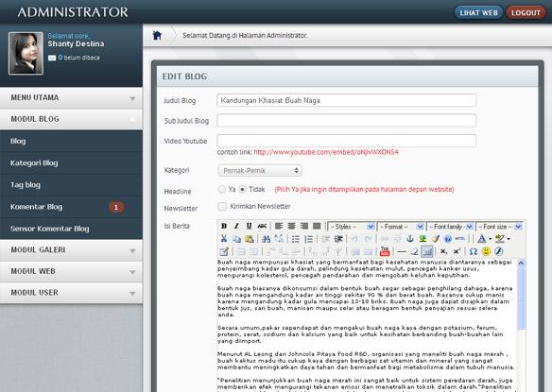
Task: Align editor text to the left
Action: tap(279, 227)
